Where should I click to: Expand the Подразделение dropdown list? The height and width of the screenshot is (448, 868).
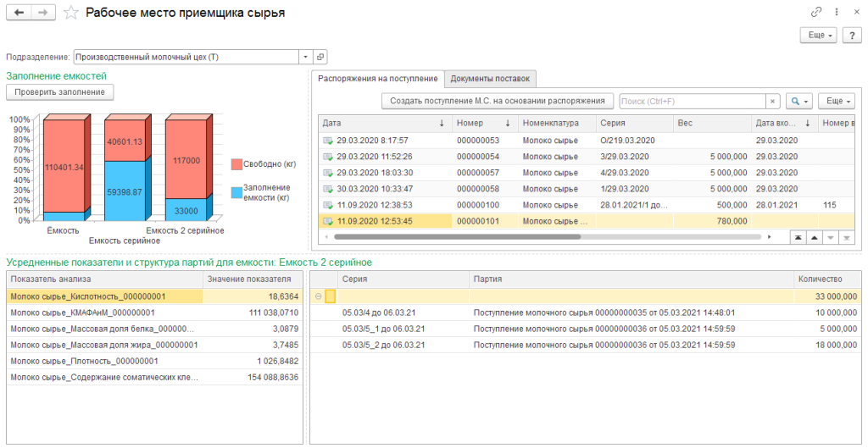[x=305, y=57]
